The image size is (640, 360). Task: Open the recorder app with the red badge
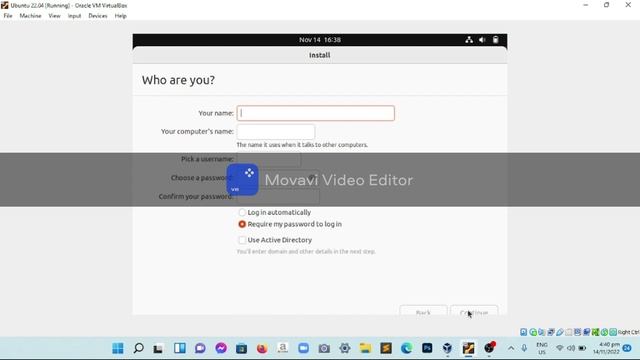489,348
